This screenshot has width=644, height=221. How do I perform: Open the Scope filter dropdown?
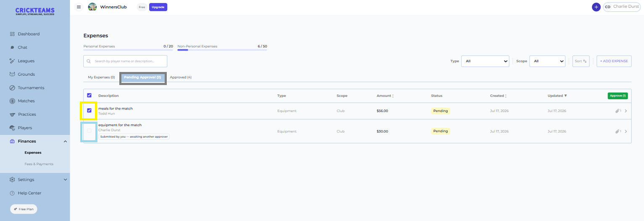547,61
